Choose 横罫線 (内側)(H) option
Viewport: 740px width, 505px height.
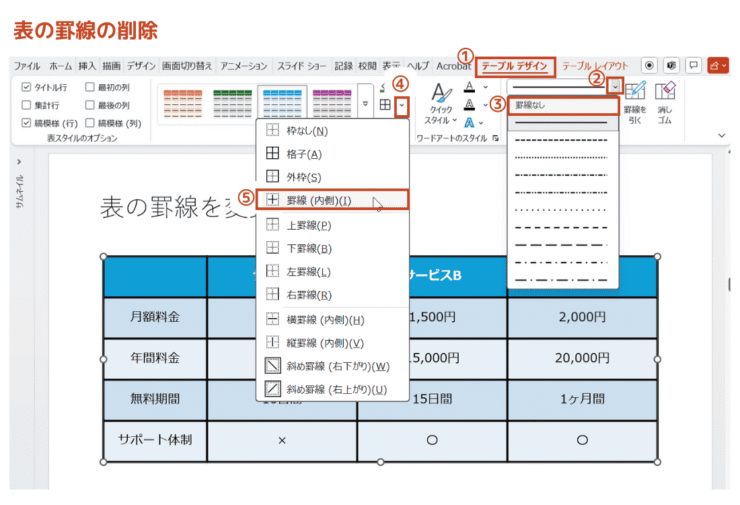(x=332, y=320)
